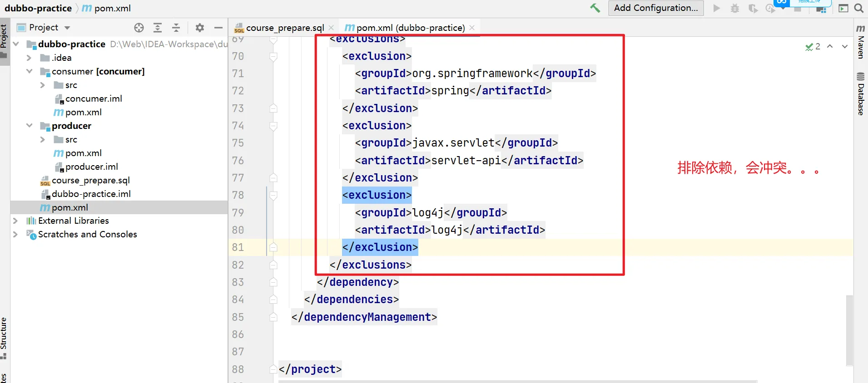Close the course_prepare.sql tab
The width and height of the screenshot is (868, 383).
coord(331,28)
